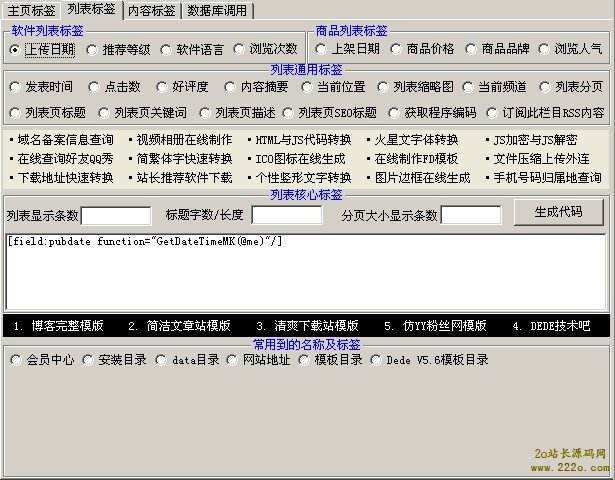Viewport: 615px width, 480px height.
Task: Choose 上架日期 under 商品列表标签
Action: pos(320,49)
